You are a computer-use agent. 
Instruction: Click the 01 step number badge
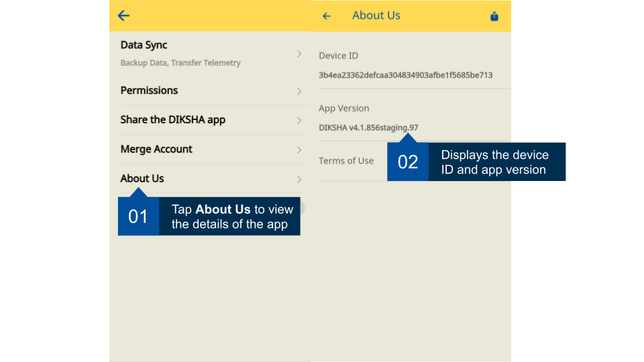[138, 217]
